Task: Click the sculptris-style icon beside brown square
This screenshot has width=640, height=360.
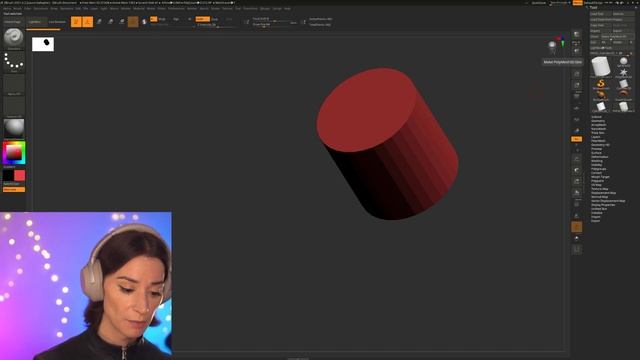Action: pos(144,22)
